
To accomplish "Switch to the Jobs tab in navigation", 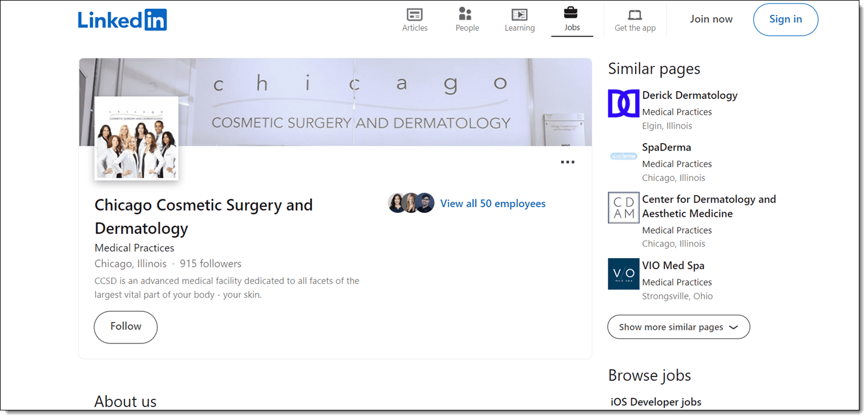I will pyautogui.click(x=572, y=19).
